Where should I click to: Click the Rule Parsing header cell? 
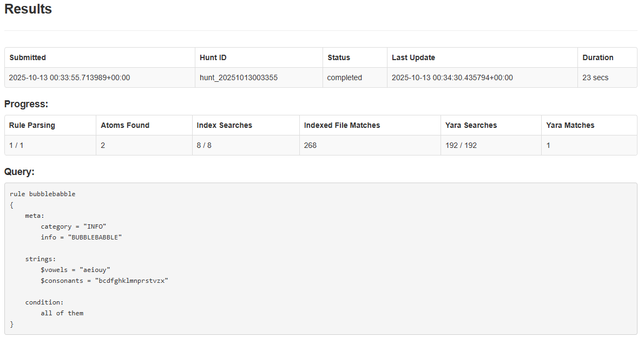pyautogui.click(x=31, y=125)
